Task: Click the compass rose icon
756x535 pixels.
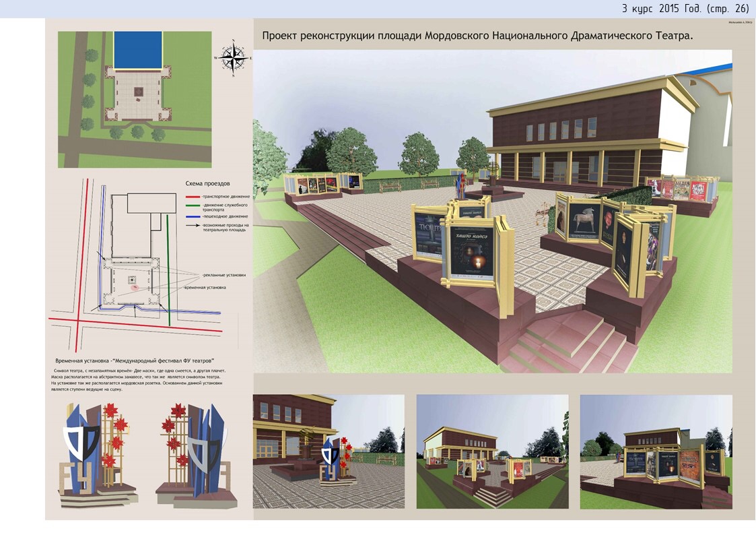Action: click(233, 57)
